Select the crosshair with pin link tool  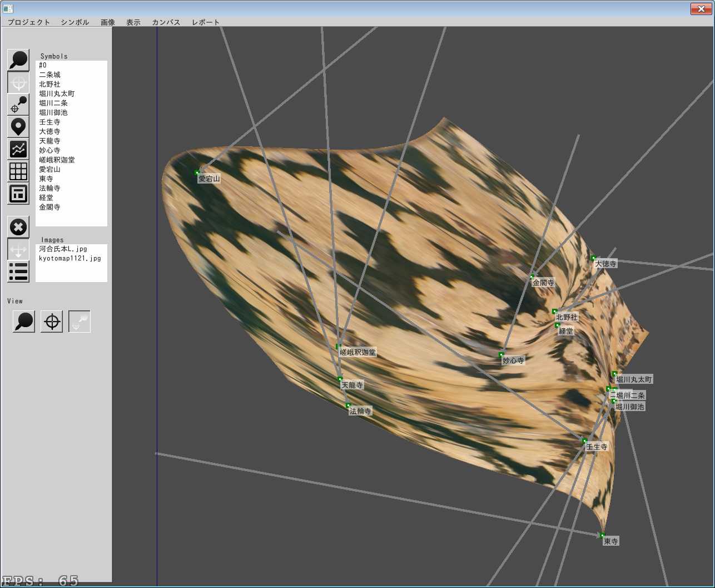(18, 105)
